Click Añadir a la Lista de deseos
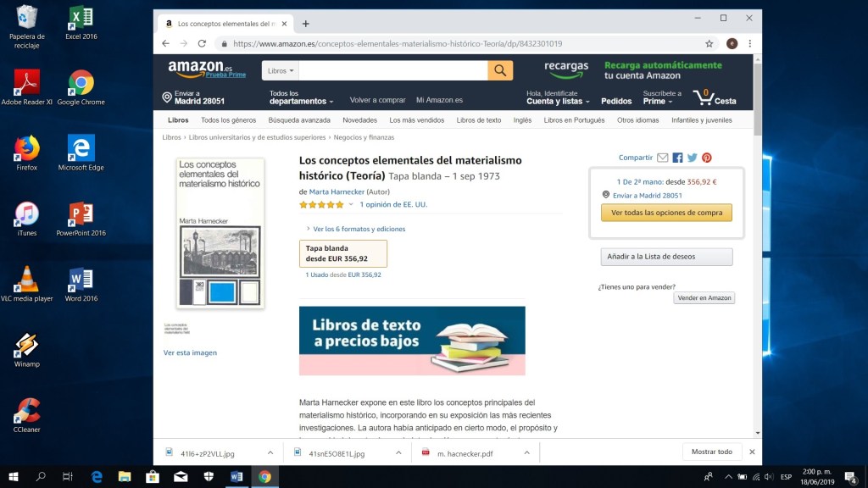This screenshot has height=488, width=868. click(666, 257)
